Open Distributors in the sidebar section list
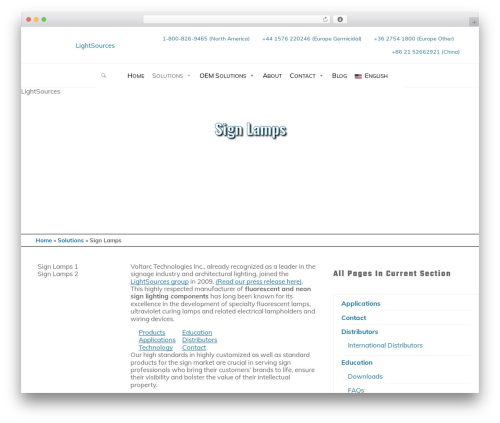 coord(359,332)
